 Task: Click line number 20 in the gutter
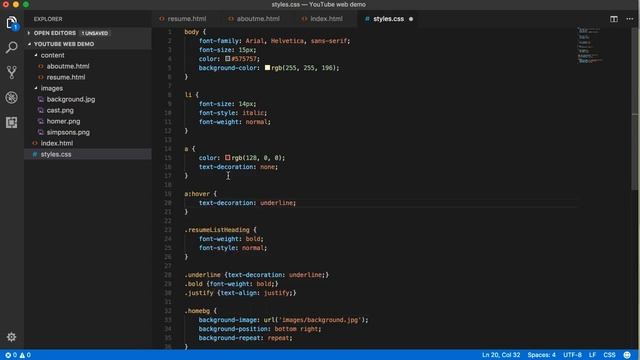pos(168,203)
